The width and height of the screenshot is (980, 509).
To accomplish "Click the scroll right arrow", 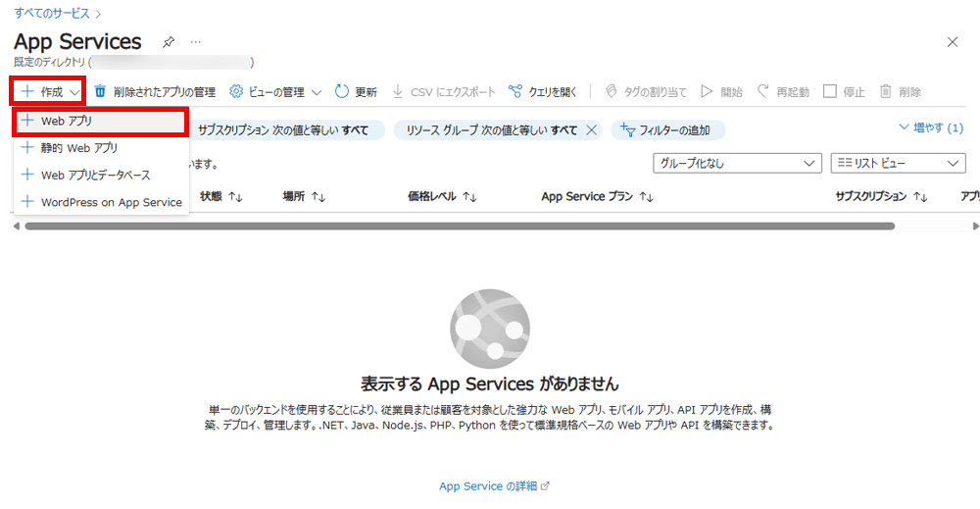I will click(x=976, y=227).
